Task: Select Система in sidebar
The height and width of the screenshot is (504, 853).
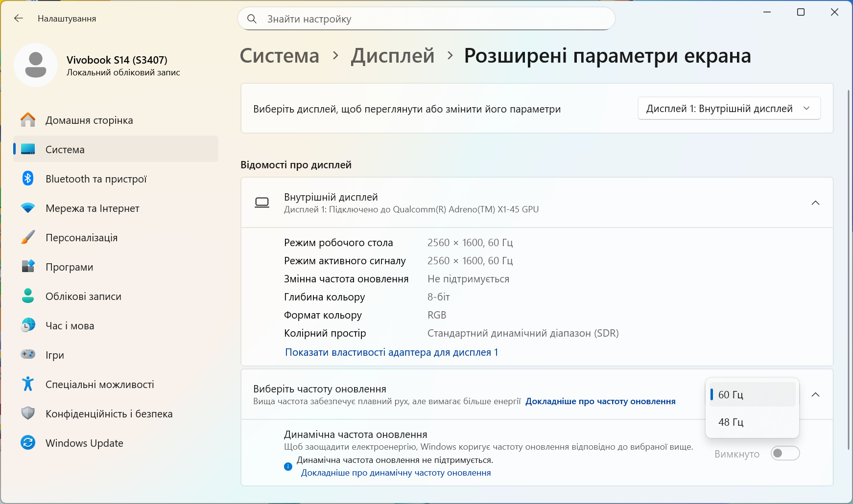Action: coord(116,149)
